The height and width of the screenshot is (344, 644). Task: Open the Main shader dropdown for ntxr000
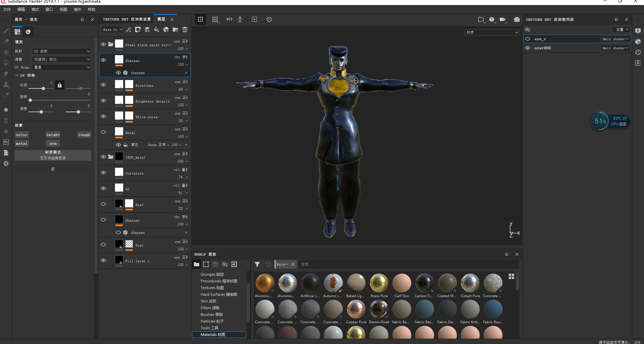tap(615, 48)
